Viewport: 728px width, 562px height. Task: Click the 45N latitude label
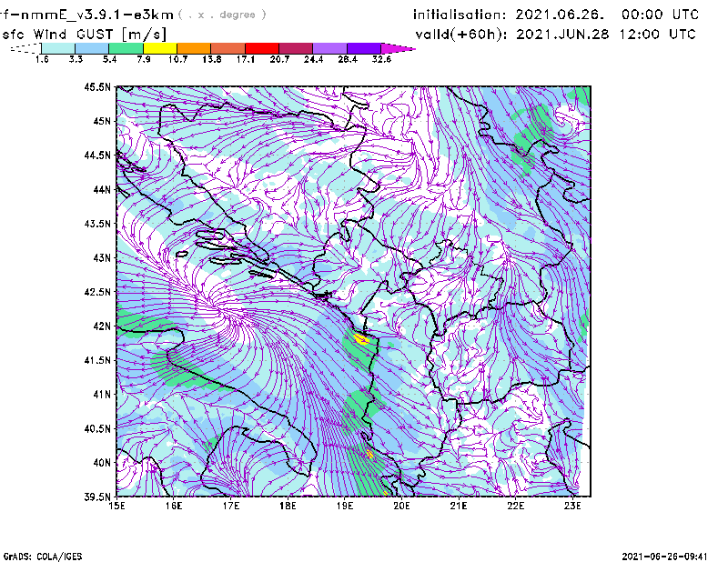click(x=102, y=121)
